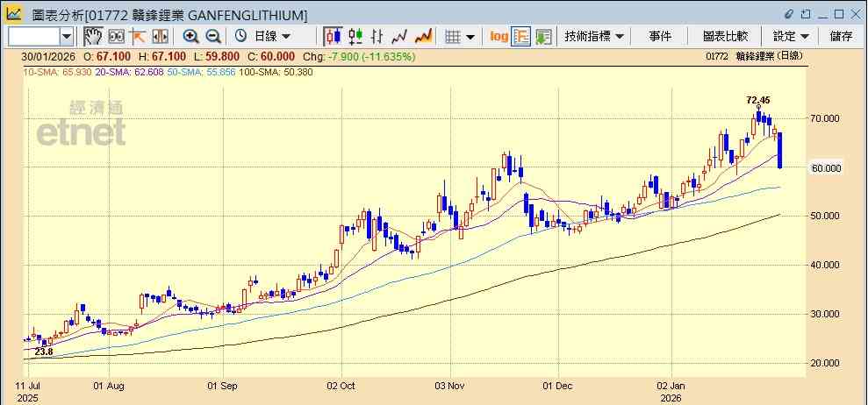Open the 設定 settings dropdown
Image resolution: width=868 pixels, height=405 pixels.
tap(791, 37)
